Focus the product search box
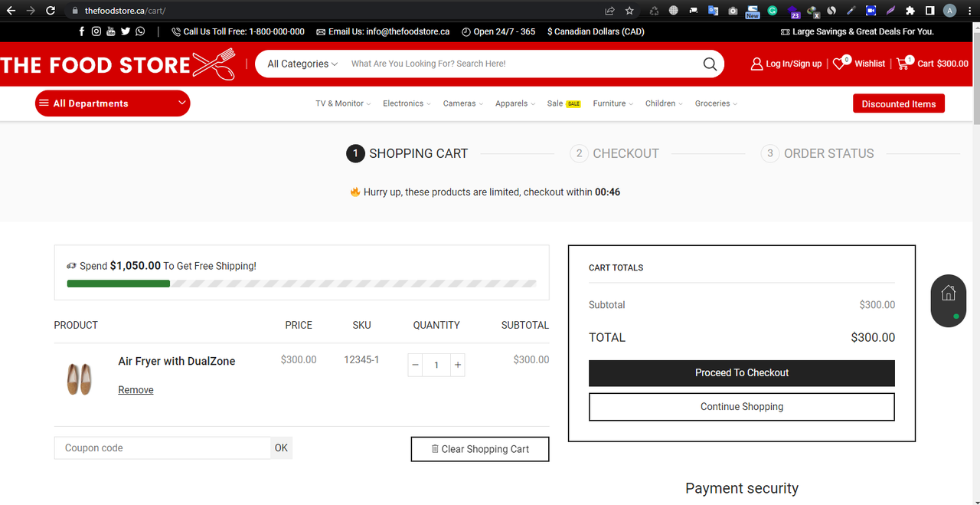 coord(521,64)
